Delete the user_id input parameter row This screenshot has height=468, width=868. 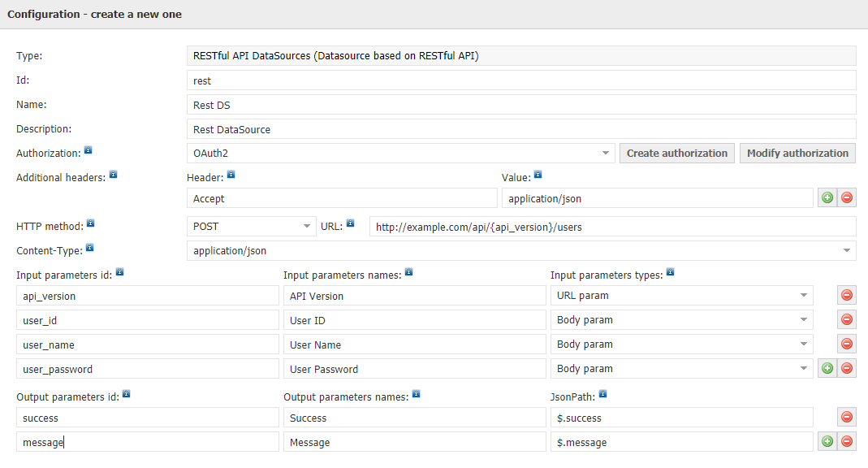pyautogui.click(x=846, y=319)
